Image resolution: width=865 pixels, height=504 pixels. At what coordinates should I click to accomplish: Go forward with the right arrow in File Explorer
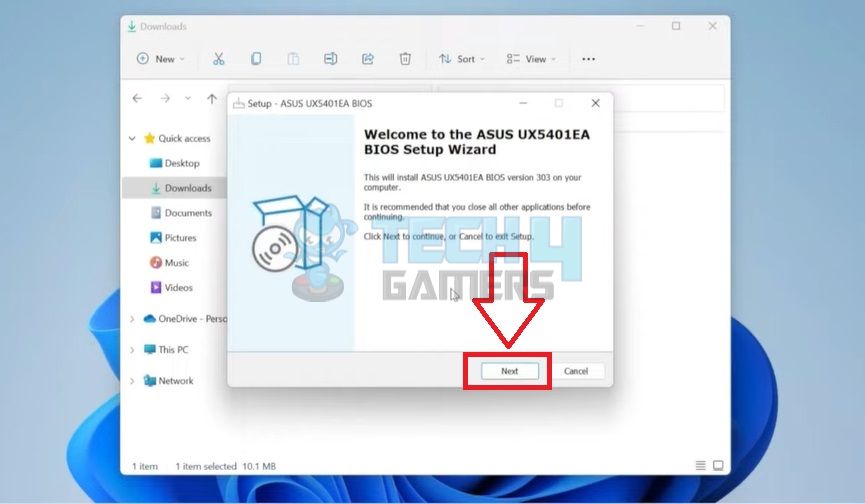(x=165, y=99)
